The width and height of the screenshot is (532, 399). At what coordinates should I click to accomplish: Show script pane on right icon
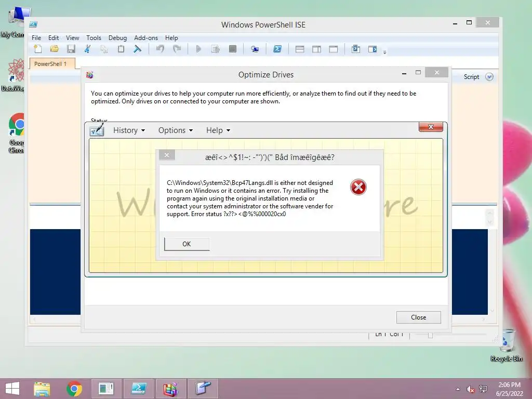[x=316, y=49]
